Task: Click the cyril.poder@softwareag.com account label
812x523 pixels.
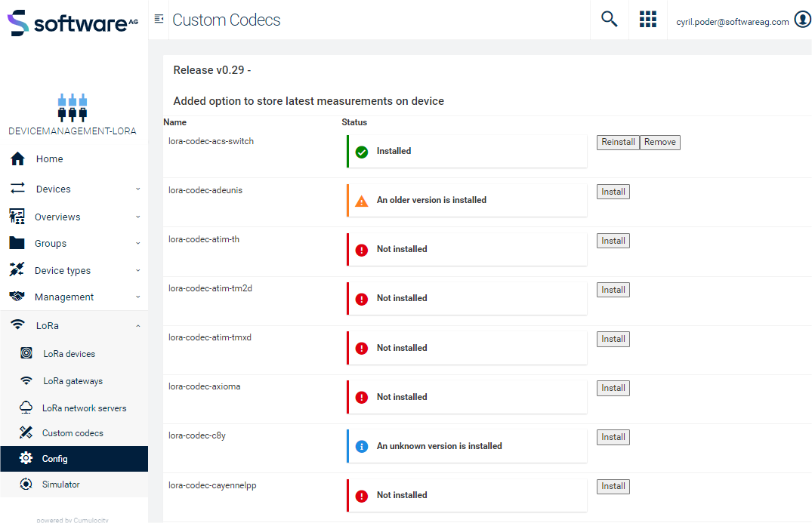Action: pyautogui.click(x=732, y=22)
